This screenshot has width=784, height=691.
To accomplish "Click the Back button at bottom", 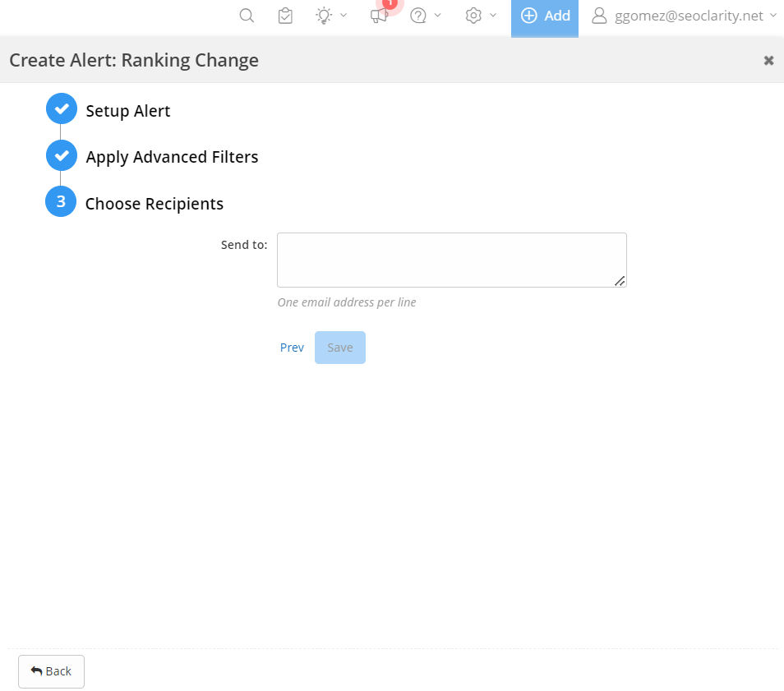I will (51, 671).
